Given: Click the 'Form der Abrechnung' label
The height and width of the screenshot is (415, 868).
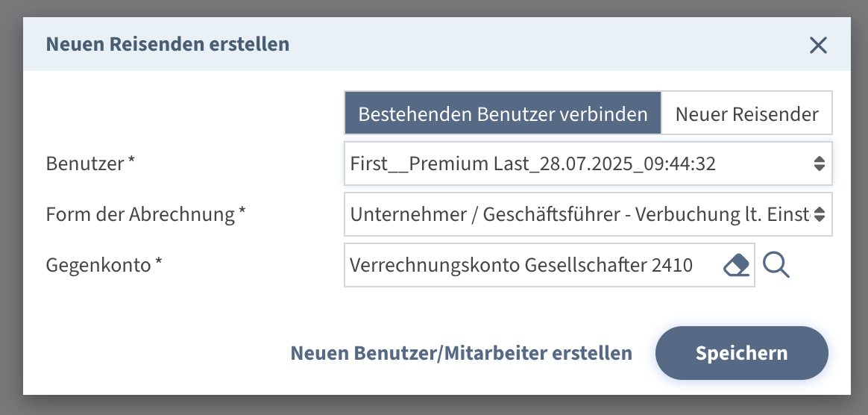Looking at the screenshot, I should coord(140,215).
